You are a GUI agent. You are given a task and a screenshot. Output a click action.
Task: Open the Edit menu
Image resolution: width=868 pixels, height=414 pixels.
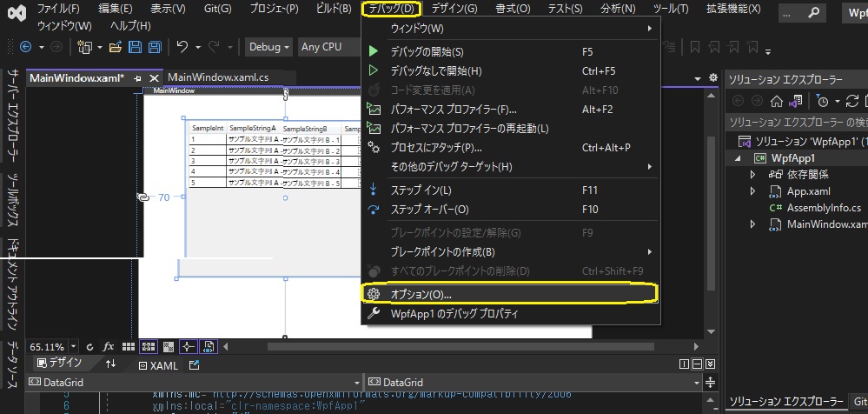[116, 9]
